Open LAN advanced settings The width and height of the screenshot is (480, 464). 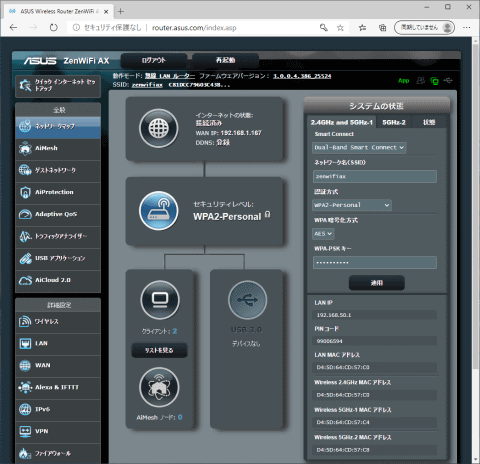(58, 344)
